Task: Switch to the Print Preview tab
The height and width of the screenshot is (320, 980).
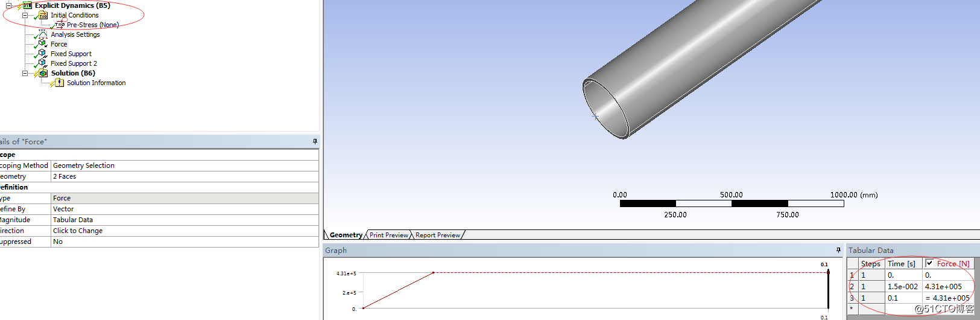Action: [389, 235]
